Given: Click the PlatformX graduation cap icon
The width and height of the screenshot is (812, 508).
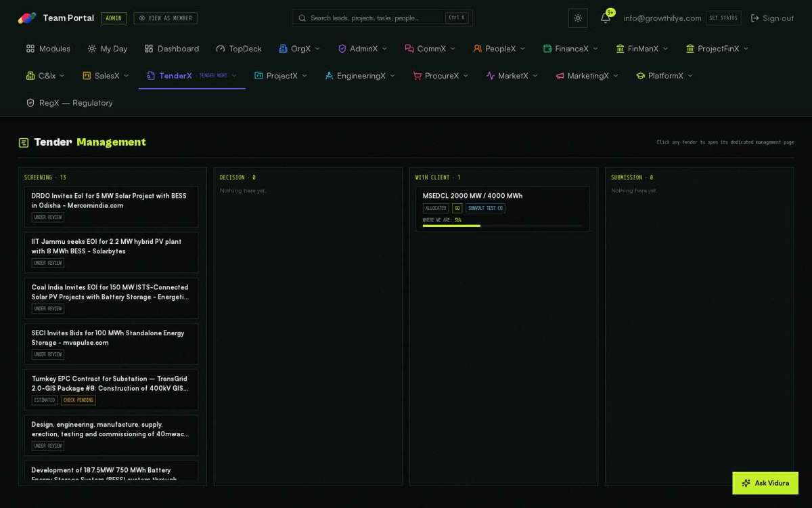Looking at the screenshot, I should [640, 76].
